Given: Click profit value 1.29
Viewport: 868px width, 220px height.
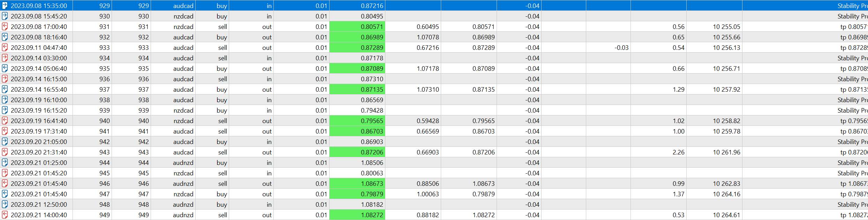Looking at the screenshot, I should pyautogui.click(x=679, y=90).
